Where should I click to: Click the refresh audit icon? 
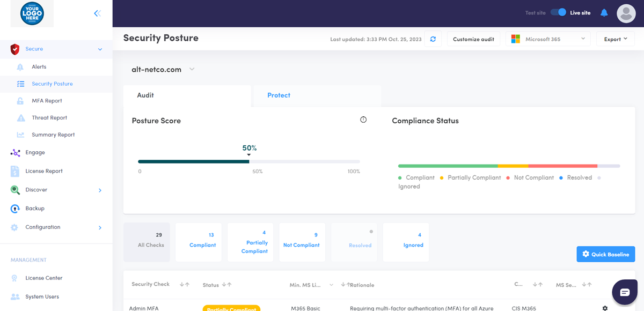point(433,39)
